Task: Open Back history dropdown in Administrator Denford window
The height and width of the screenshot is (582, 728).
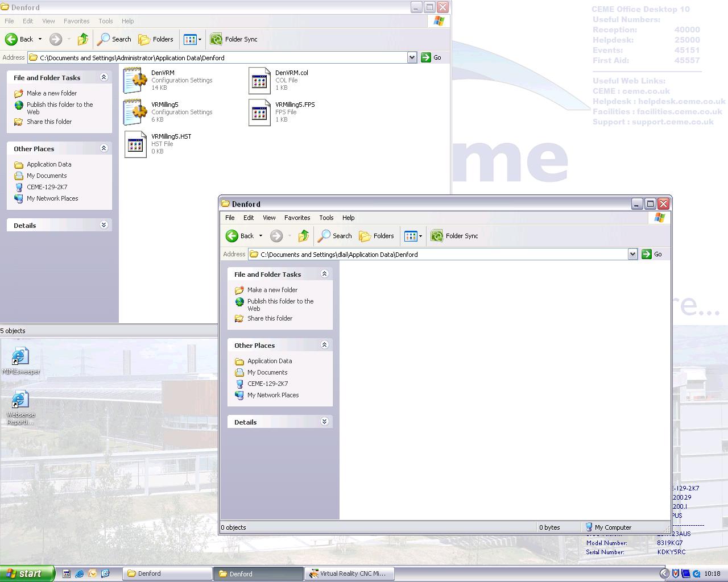Action: point(40,39)
